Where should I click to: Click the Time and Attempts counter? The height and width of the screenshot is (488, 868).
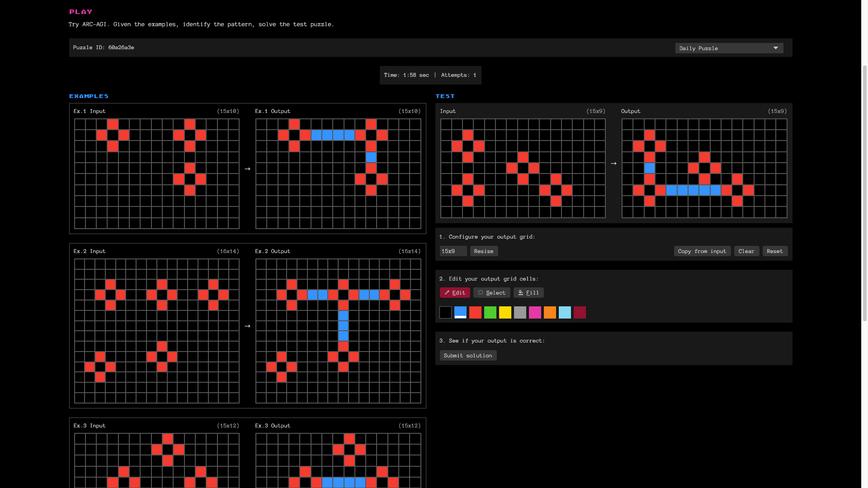[x=430, y=75]
